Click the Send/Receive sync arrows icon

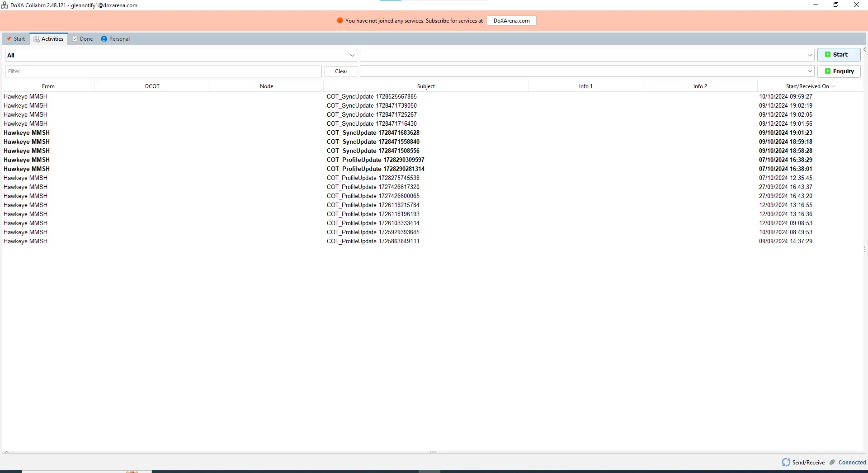point(786,462)
